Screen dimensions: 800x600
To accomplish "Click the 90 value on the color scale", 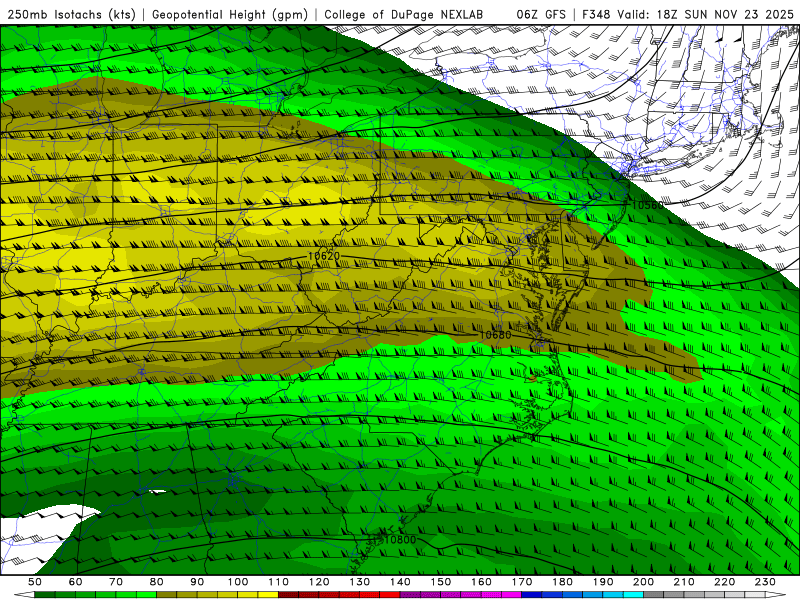I will (x=197, y=582).
